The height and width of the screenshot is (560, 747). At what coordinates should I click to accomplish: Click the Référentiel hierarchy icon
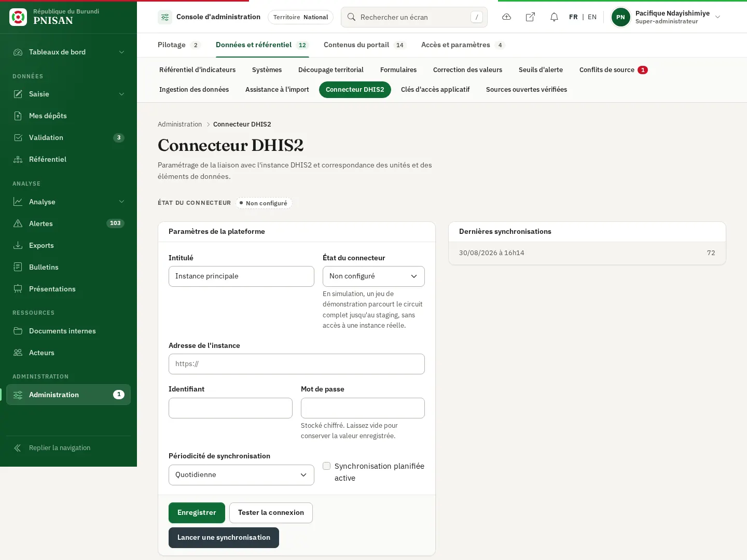click(18, 159)
